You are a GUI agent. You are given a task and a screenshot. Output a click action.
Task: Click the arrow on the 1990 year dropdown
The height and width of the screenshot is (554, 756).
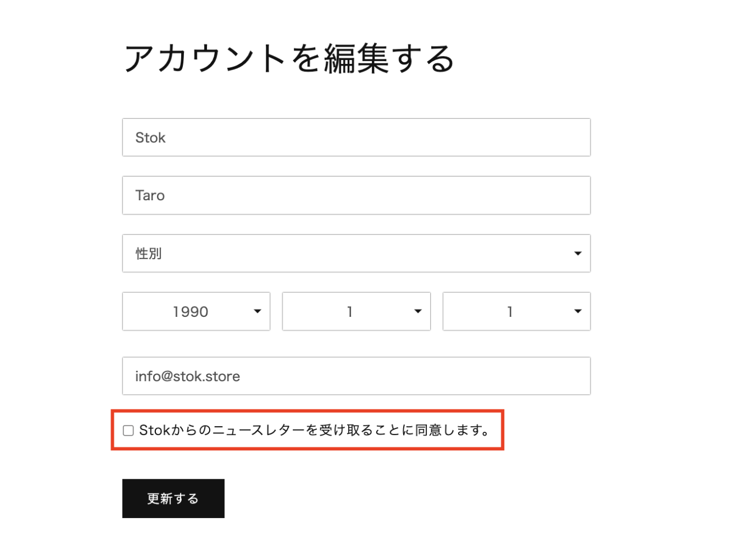pyautogui.click(x=257, y=311)
